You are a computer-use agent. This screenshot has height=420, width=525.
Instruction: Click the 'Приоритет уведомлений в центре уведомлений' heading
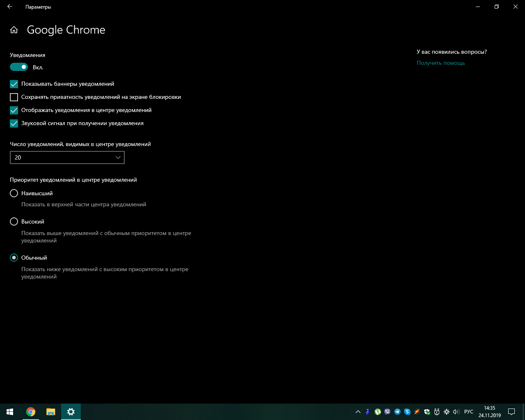[x=73, y=180]
